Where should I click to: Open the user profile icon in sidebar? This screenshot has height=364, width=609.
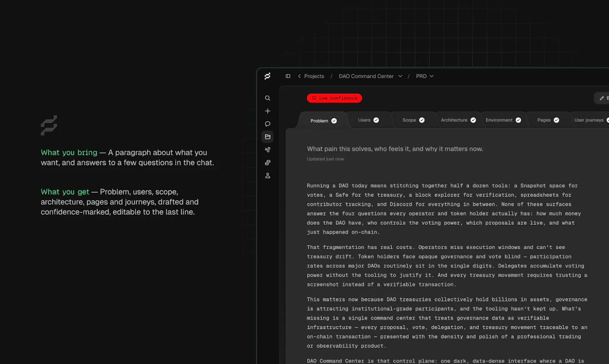(268, 176)
